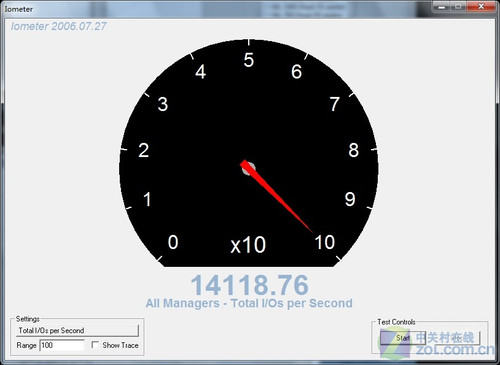Click the Iometer title bar text
This screenshot has height=365, width=500.
coord(19,9)
